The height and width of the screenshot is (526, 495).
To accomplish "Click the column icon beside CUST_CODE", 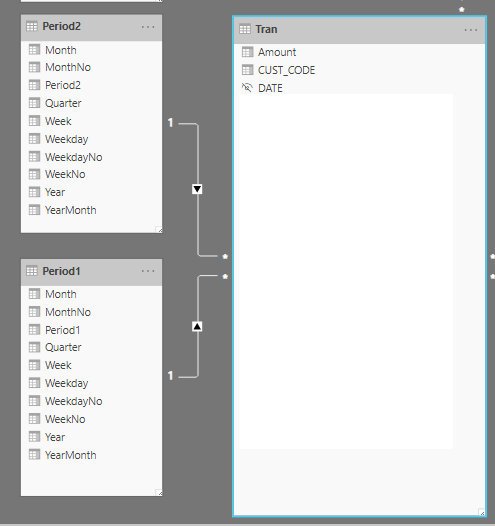I will pyautogui.click(x=248, y=70).
